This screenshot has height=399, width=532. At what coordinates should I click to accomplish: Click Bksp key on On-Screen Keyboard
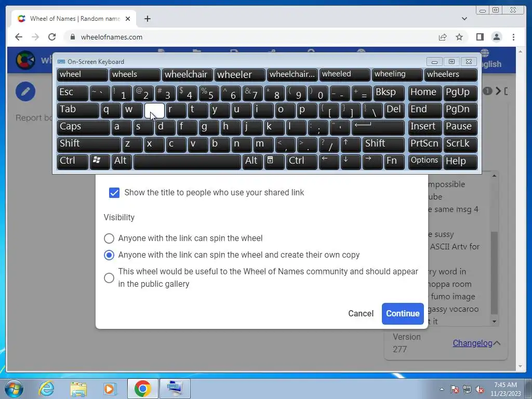click(x=389, y=94)
